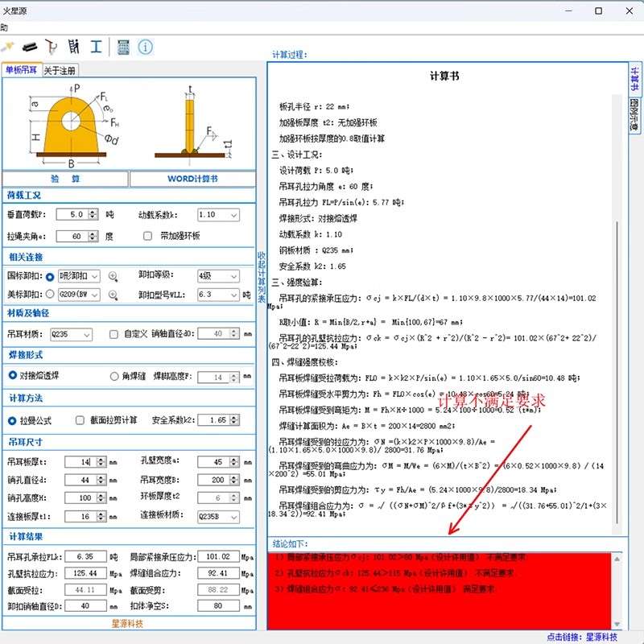The height and width of the screenshot is (644, 644).
Task: Click the 安全系数k2 spinner arrows
Action: pos(234,419)
